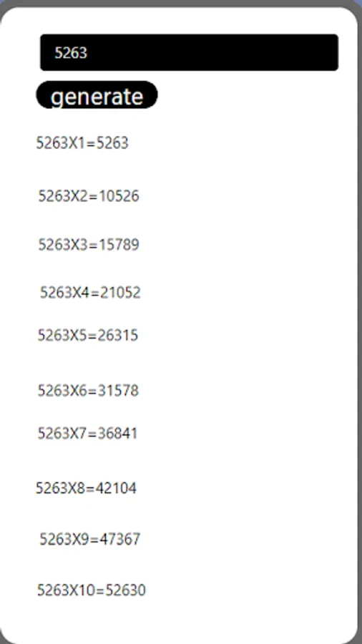Viewport: 362px width, 644px height.
Task: Click the product 47367 in the ninth row
Action: point(120,539)
